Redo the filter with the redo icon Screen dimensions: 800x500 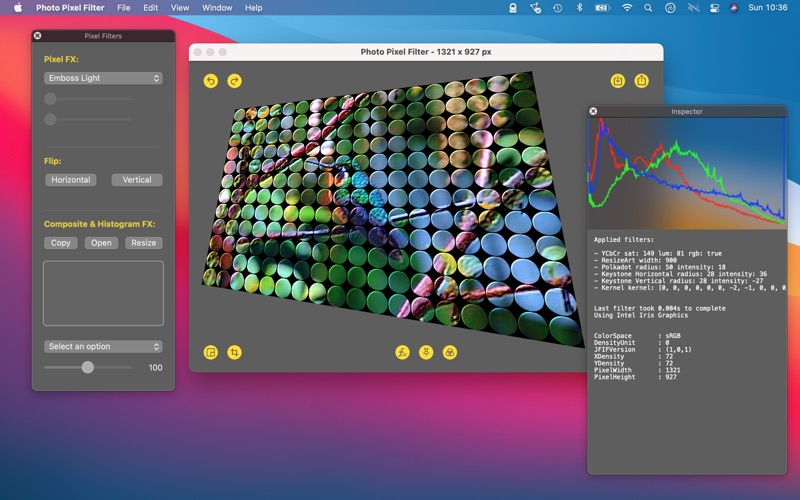click(234, 81)
